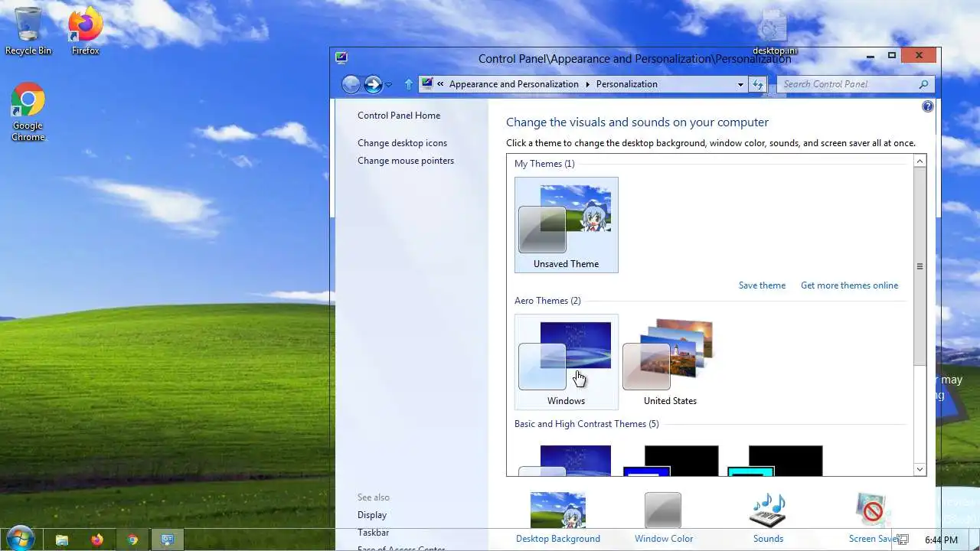Image resolution: width=980 pixels, height=551 pixels.
Task: Click the Windows Start orb
Action: 20,539
